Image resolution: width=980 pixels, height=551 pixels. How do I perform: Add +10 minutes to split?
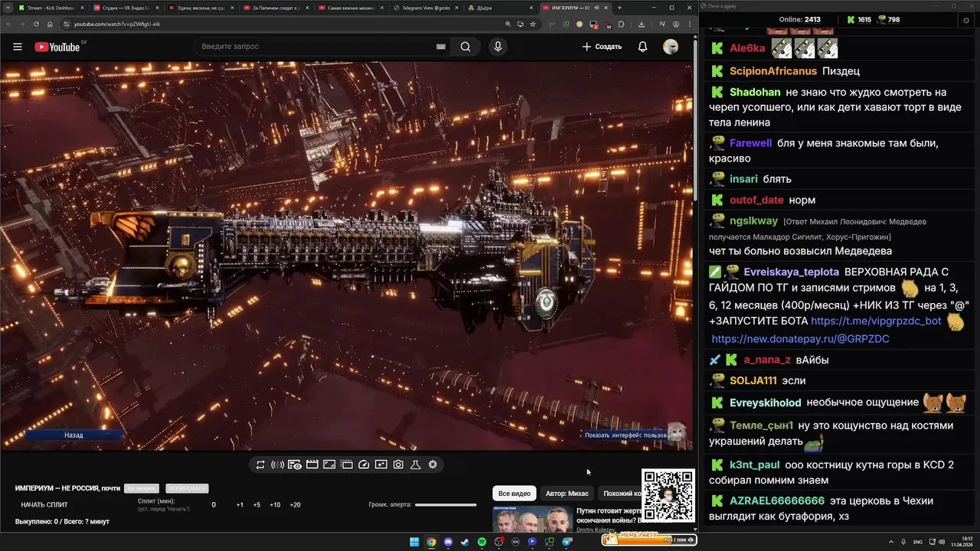coord(275,505)
